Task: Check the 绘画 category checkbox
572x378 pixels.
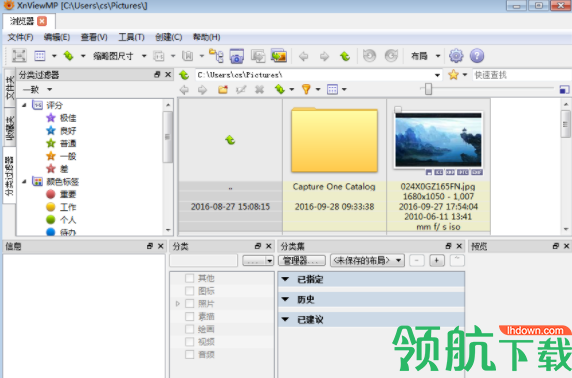Action: (189, 329)
